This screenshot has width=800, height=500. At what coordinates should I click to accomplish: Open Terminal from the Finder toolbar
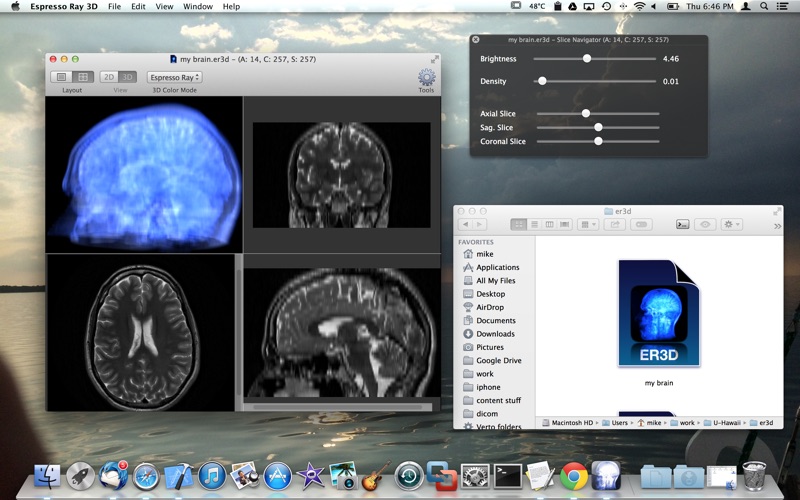(682, 225)
